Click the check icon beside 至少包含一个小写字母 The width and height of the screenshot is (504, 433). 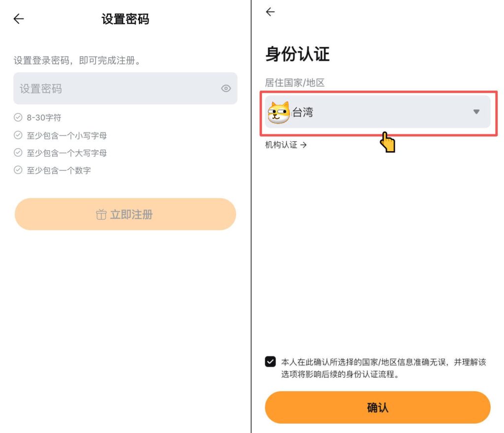18,135
